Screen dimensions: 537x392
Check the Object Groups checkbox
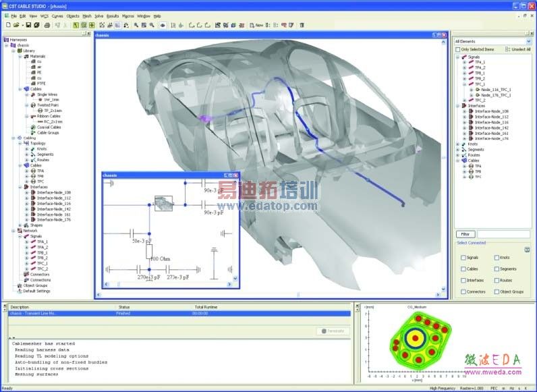pyautogui.click(x=497, y=291)
